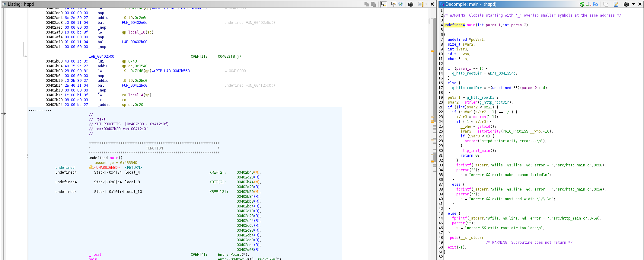Take a snapshot of the Listing window
Image resolution: width=644 pixels, height=260 pixels.
(411, 4)
